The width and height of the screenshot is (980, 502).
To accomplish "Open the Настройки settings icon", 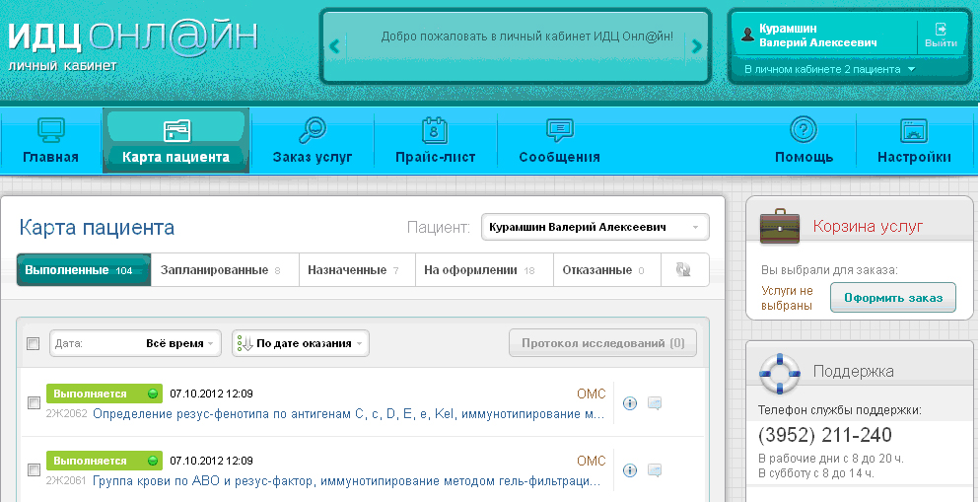I will tap(914, 130).
